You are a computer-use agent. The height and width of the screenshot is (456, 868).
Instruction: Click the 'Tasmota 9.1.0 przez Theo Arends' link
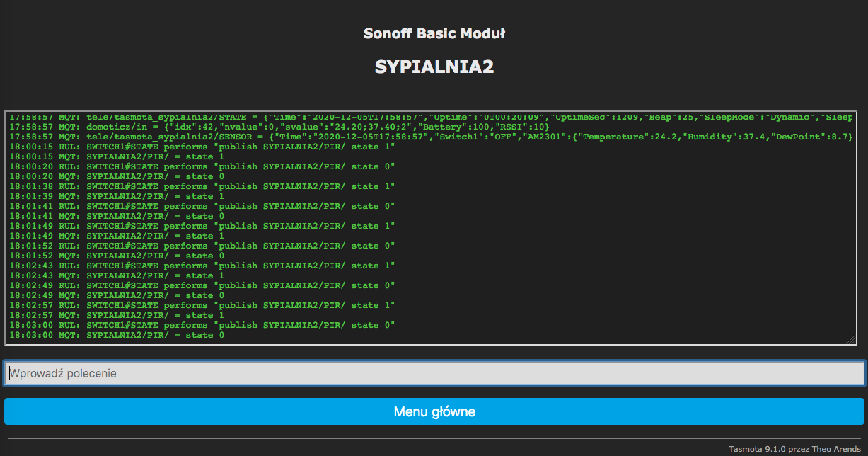(x=796, y=449)
